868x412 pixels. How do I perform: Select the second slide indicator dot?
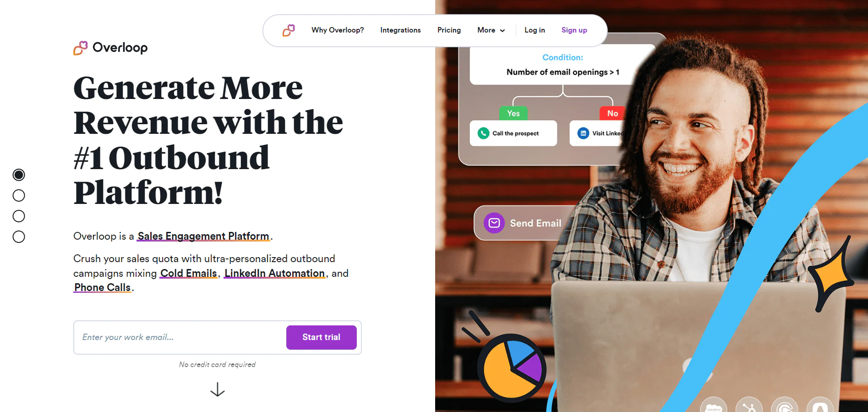(19, 196)
